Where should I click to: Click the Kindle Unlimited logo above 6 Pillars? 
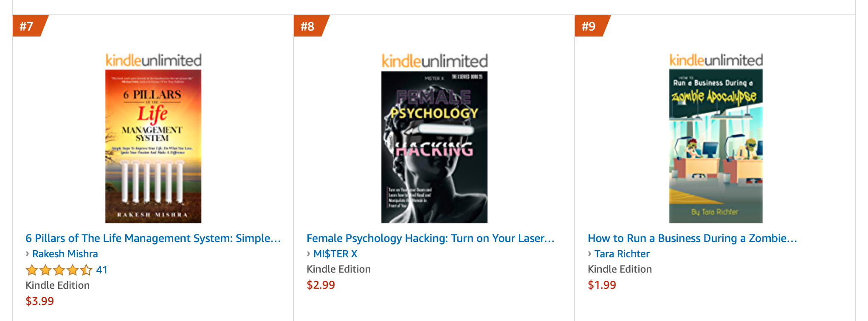pos(153,61)
